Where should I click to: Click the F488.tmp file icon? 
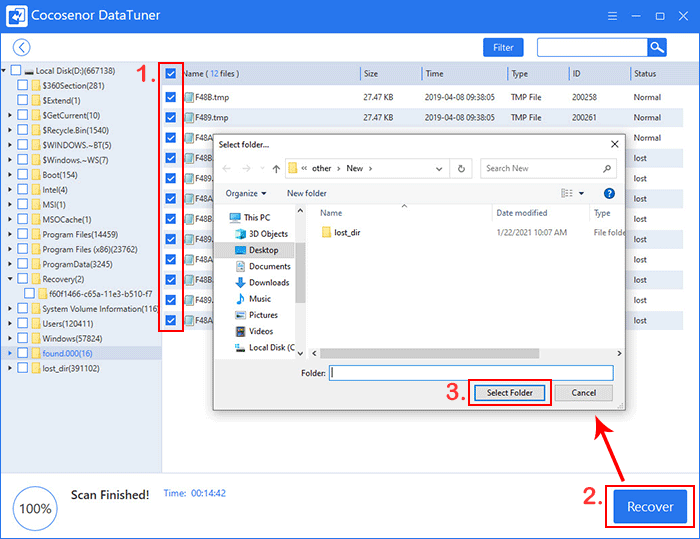coord(189,97)
